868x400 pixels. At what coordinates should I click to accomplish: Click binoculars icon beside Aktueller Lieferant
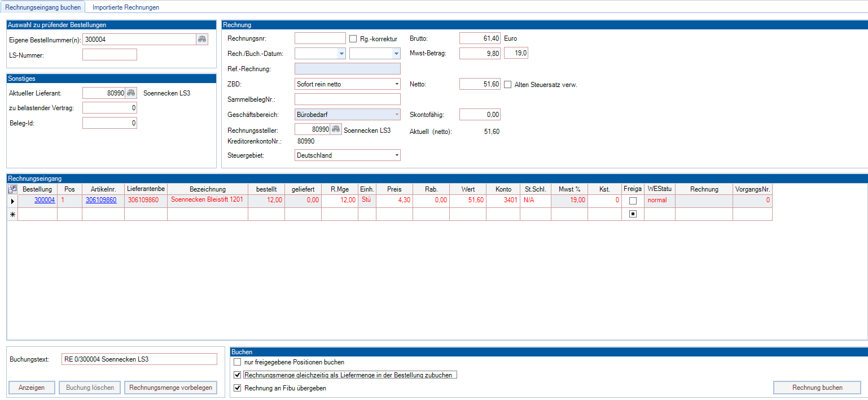pyautogui.click(x=131, y=93)
